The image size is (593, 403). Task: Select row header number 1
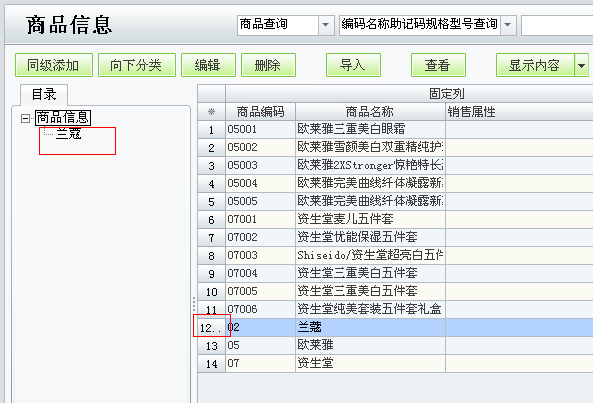point(211,129)
